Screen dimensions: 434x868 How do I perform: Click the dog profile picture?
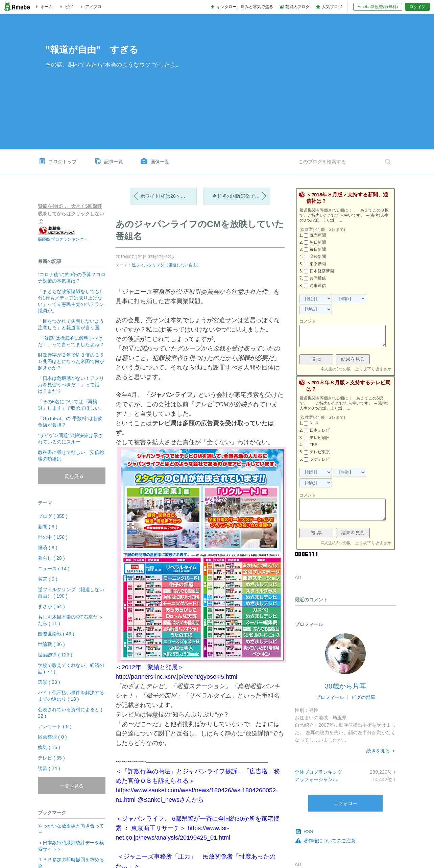tap(345, 654)
